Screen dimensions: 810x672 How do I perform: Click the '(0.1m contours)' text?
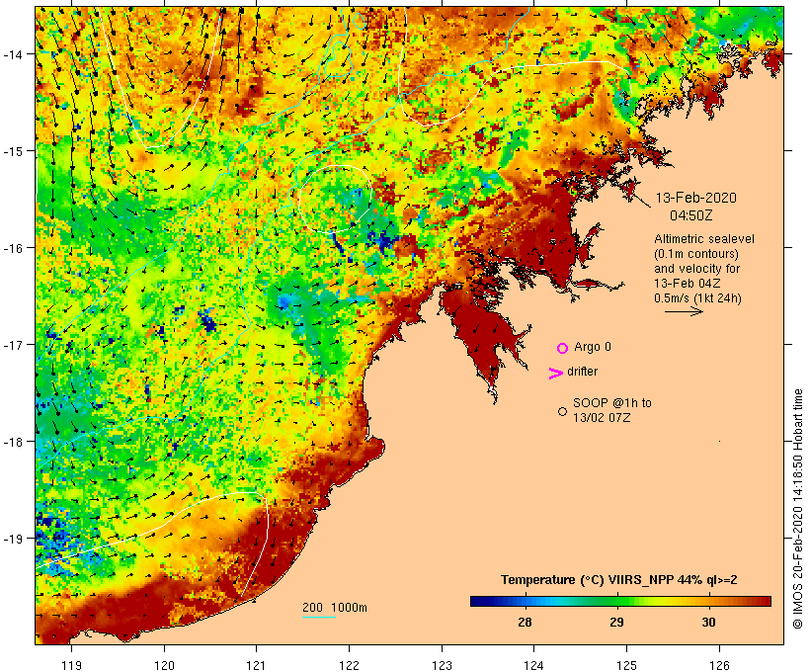(696, 254)
